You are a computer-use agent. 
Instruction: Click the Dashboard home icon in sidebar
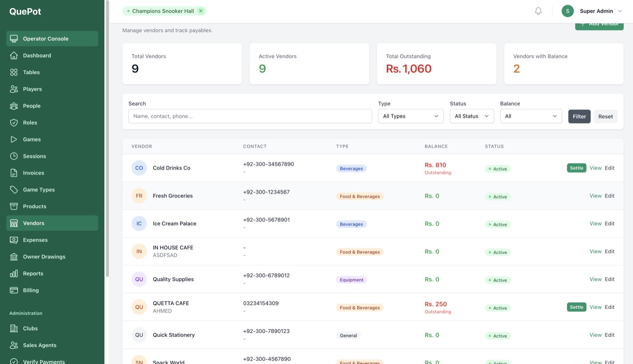(14, 56)
